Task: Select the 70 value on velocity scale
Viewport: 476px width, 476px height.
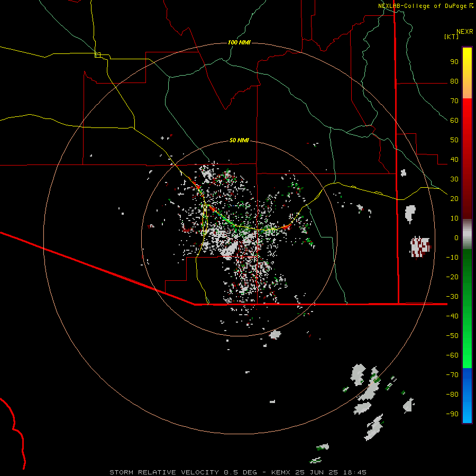Action: coord(454,101)
